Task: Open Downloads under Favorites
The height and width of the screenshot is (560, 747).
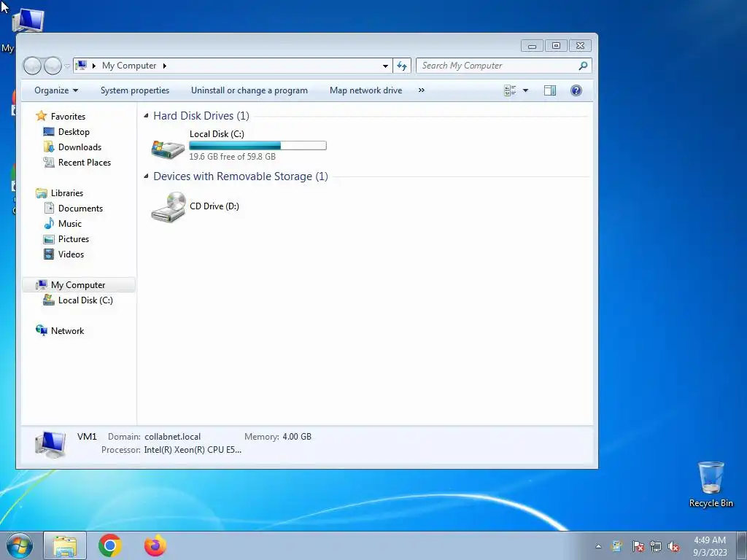Action: point(80,147)
